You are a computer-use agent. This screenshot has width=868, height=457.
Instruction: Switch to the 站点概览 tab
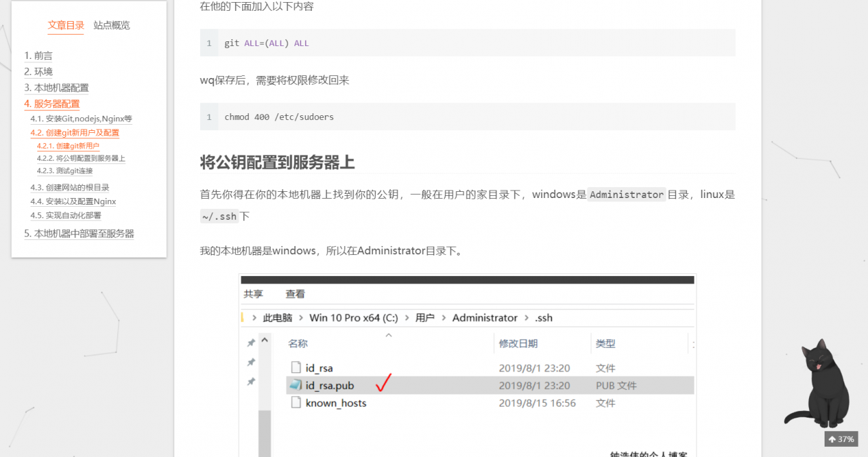click(112, 25)
